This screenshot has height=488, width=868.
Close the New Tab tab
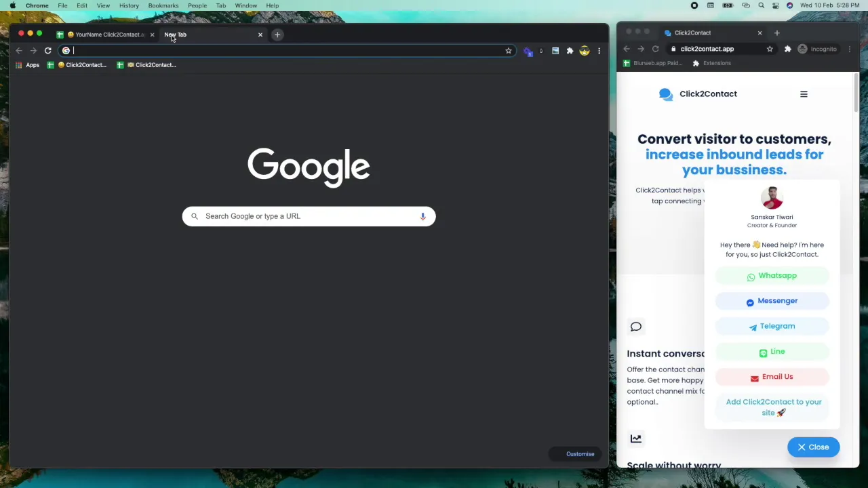[260, 35]
